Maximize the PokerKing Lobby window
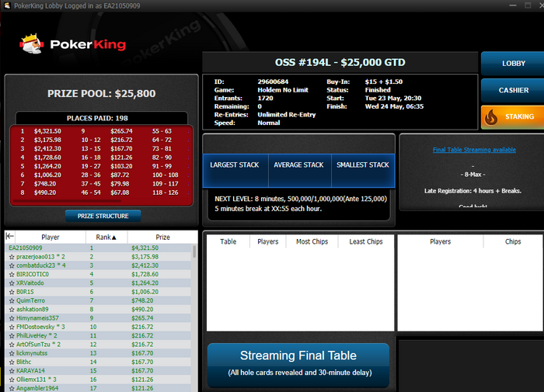 point(528,5)
